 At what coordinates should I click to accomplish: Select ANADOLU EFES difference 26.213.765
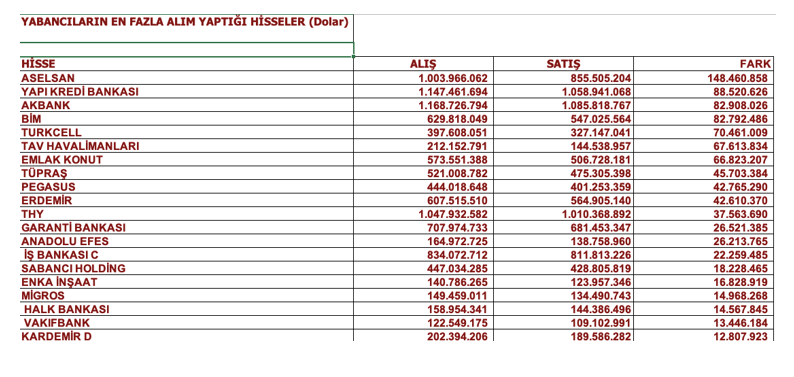(x=703, y=241)
